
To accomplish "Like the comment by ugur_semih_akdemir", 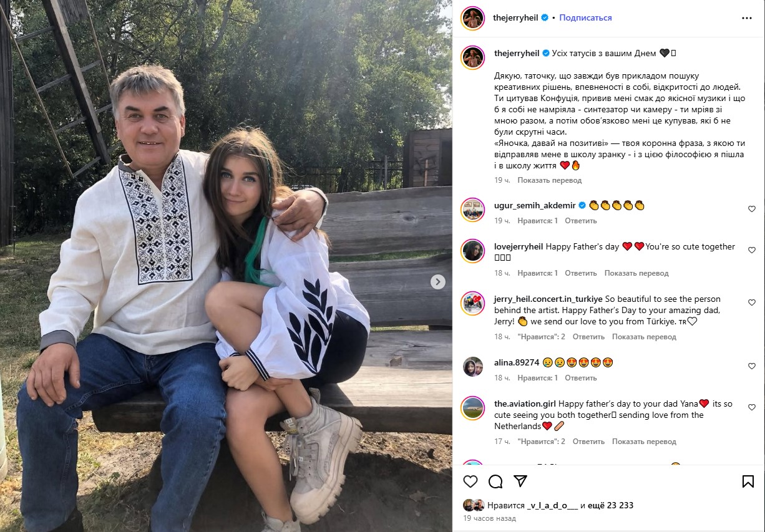I will point(752,209).
